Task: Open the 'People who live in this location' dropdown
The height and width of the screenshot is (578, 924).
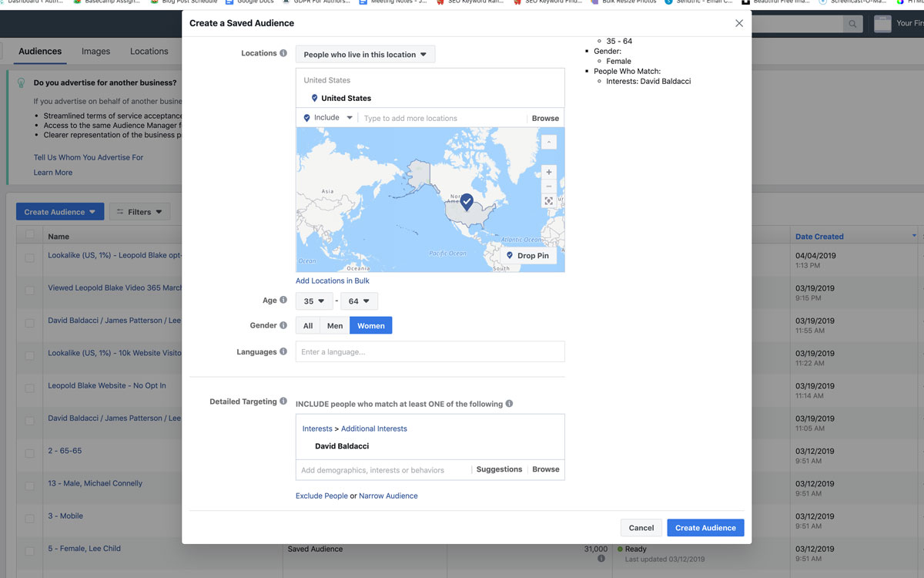Action: click(x=365, y=55)
